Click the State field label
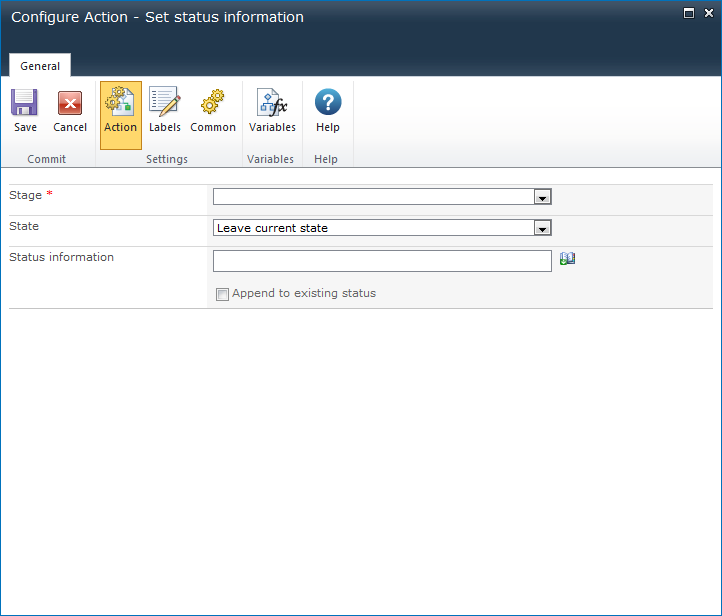Image resolution: width=722 pixels, height=616 pixels. click(x=24, y=226)
